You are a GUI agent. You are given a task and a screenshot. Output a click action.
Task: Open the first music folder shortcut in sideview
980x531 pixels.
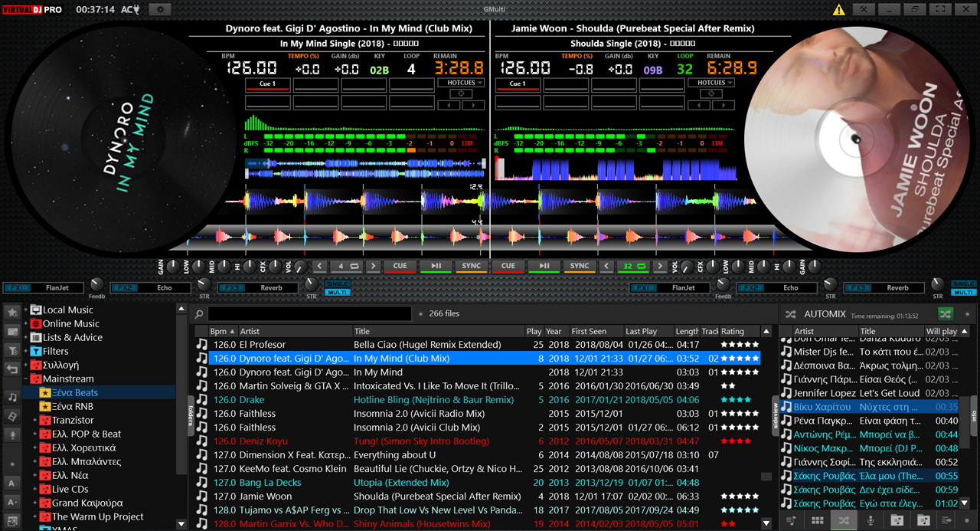tap(897, 520)
